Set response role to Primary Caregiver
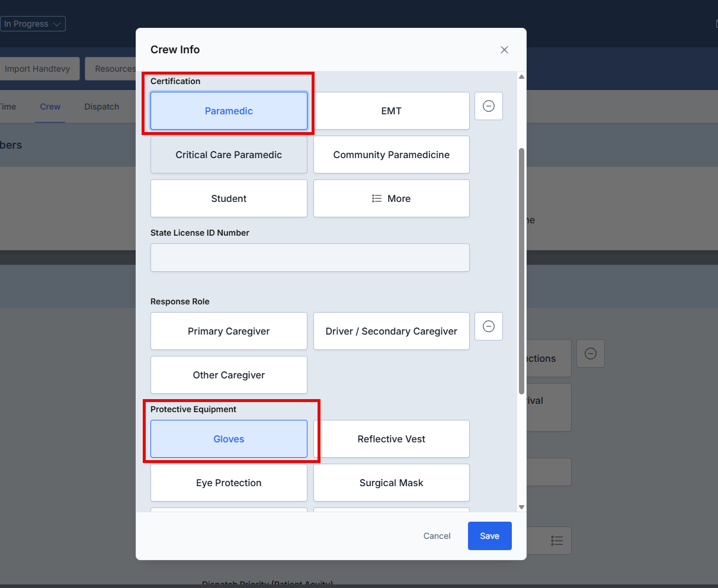Screen dimensions: 718x588 [x=229, y=331]
